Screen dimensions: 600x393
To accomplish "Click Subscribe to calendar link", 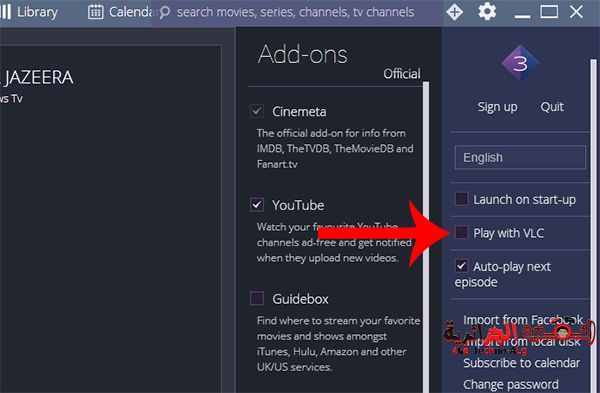I will coord(522,363).
